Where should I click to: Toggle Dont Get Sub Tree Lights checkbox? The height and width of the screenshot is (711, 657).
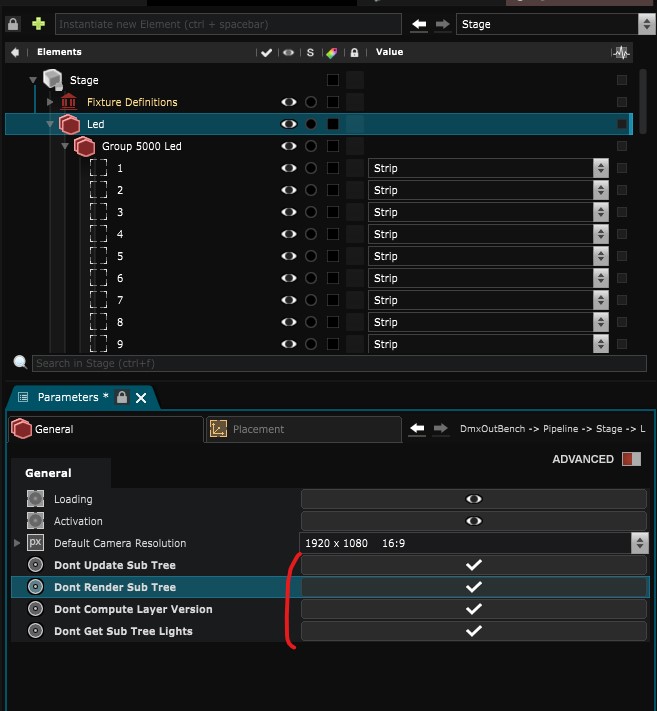(474, 631)
